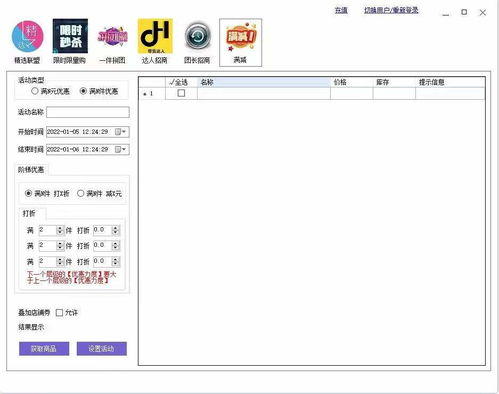Open the 一件拼团 group-buy module

pos(113,42)
